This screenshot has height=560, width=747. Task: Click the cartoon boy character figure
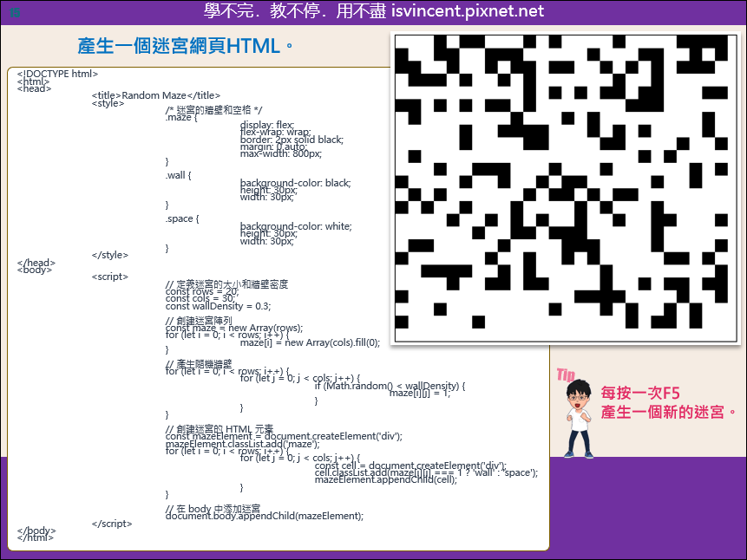(x=578, y=419)
